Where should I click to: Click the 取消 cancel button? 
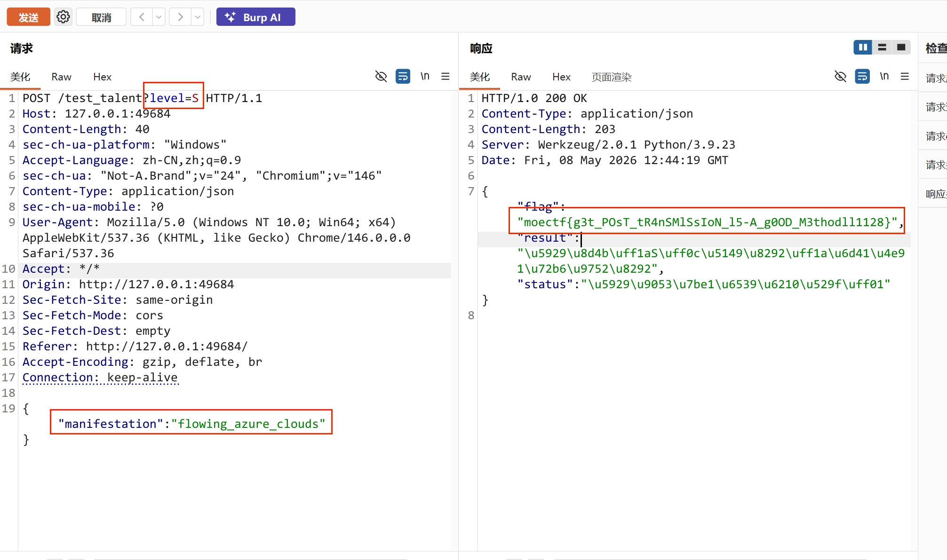coord(101,17)
